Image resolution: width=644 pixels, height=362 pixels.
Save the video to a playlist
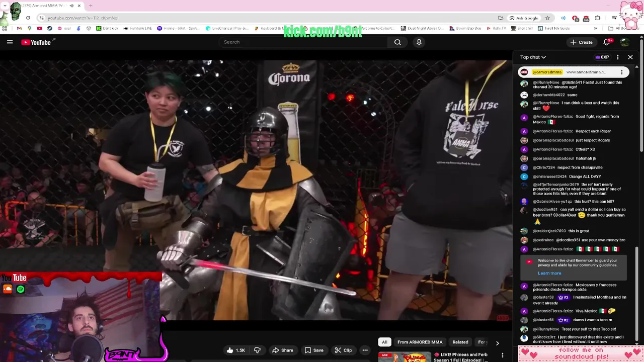tap(313, 350)
